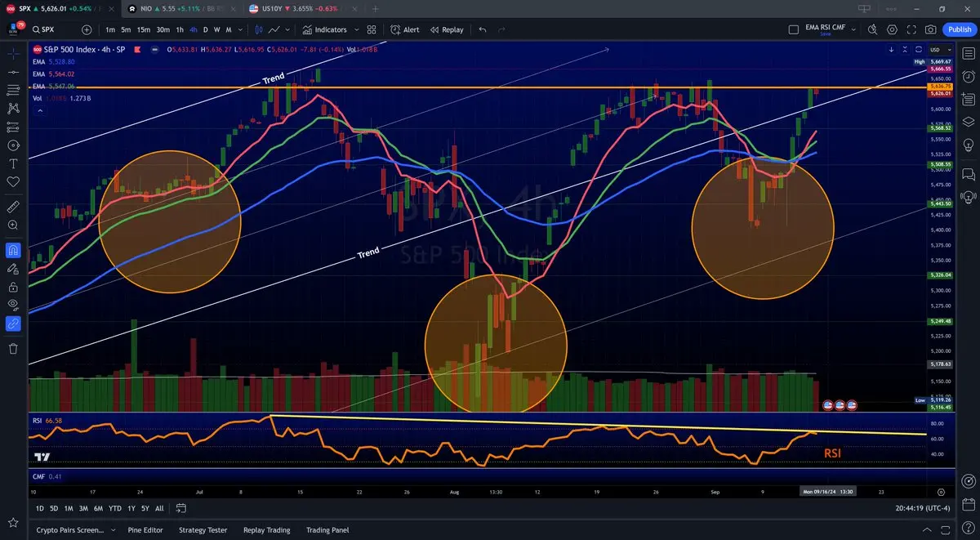The height and width of the screenshot is (540, 980).
Task: Select the weekly W timeframe
Action: pos(216,29)
